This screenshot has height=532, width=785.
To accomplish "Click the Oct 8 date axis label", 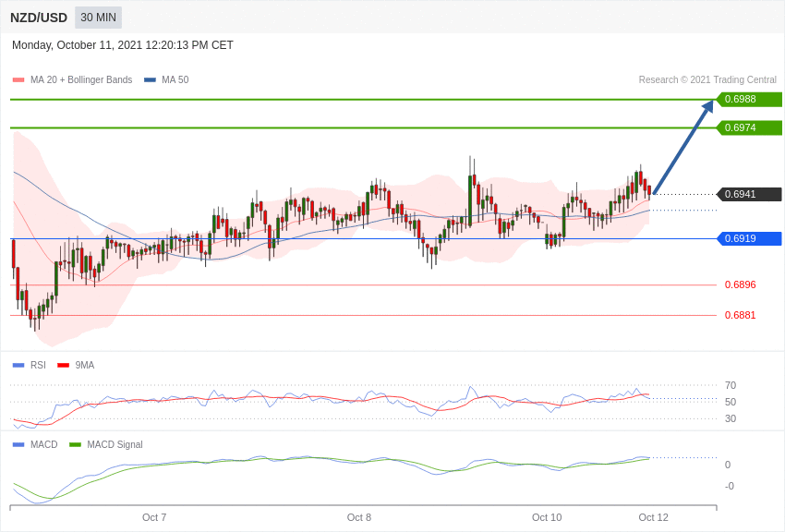I will coord(359,517).
